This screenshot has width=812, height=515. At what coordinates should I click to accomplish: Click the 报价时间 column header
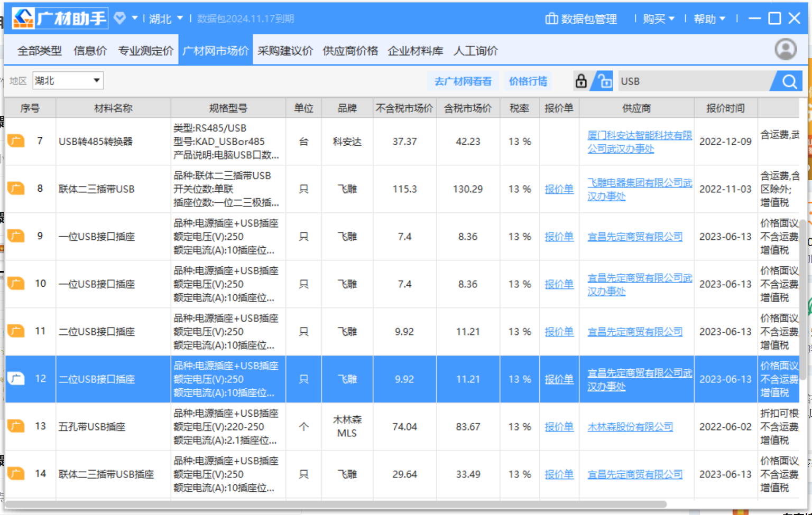tap(725, 108)
